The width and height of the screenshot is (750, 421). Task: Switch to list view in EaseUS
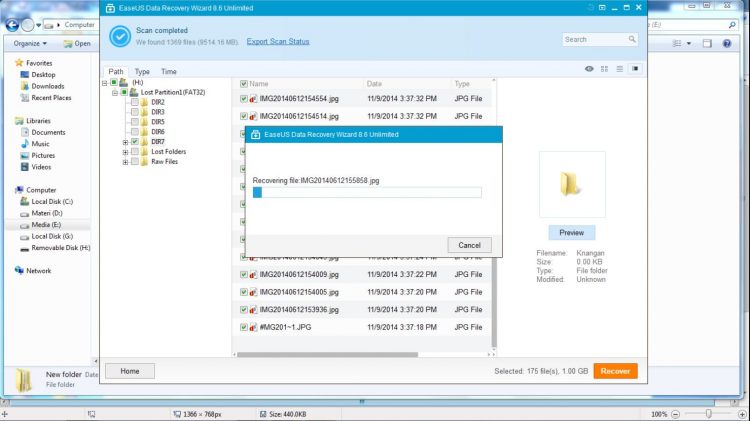(x=619, y=69)
